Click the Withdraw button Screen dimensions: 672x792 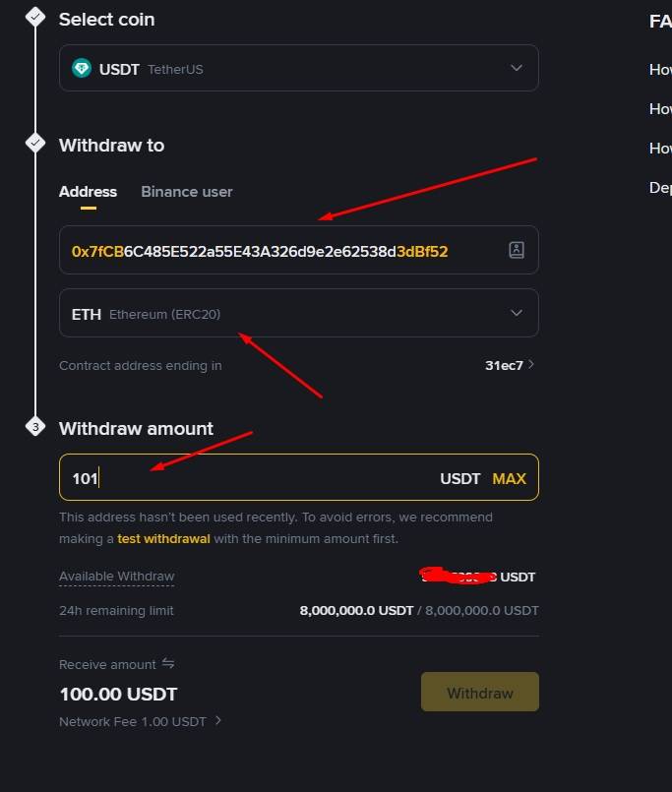479,693
